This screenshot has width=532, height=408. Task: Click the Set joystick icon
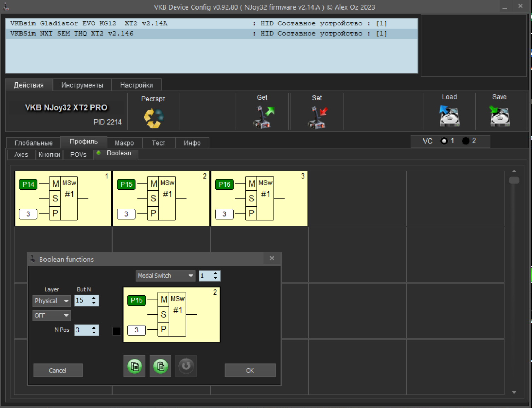(x=317, y=118)
